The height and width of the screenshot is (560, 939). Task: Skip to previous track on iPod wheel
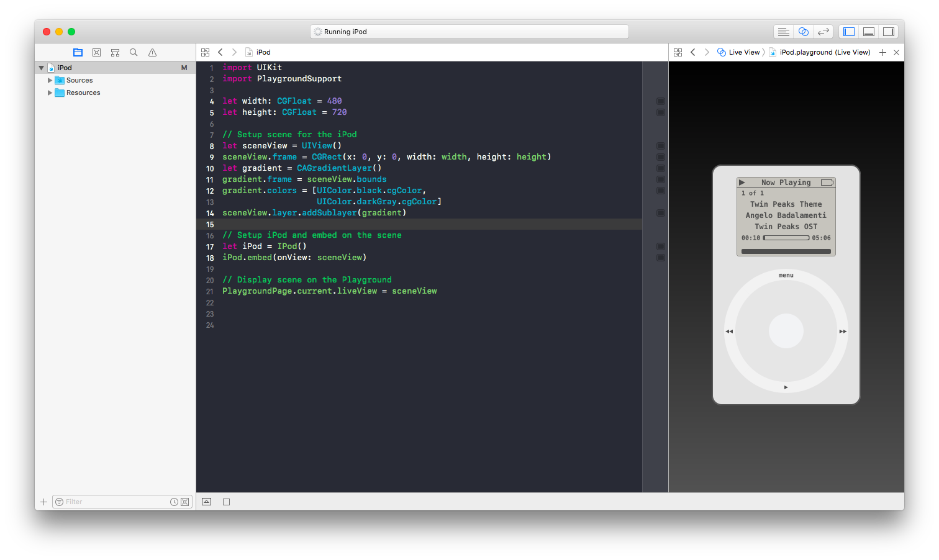pos(729,332)
